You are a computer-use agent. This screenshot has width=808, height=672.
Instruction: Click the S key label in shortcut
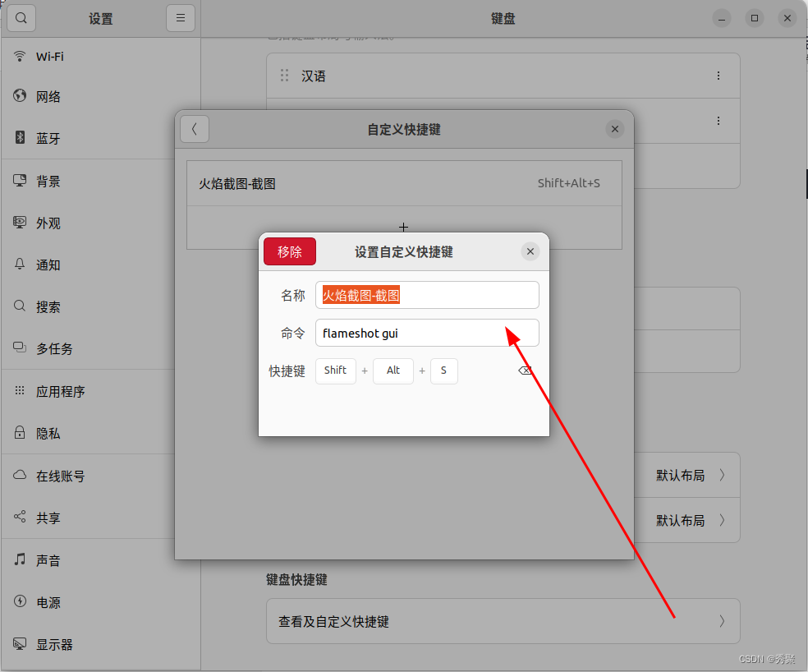[443, 371]
